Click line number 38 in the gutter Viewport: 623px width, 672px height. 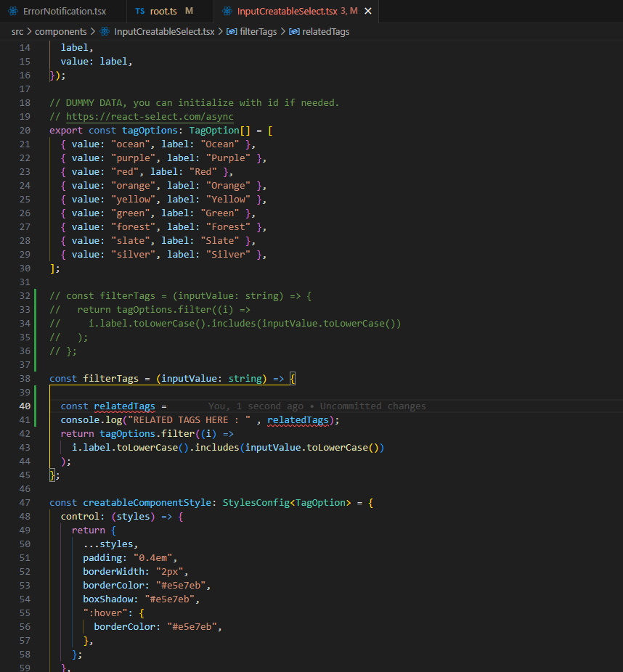pyautogui.click(x=25, y=378)
